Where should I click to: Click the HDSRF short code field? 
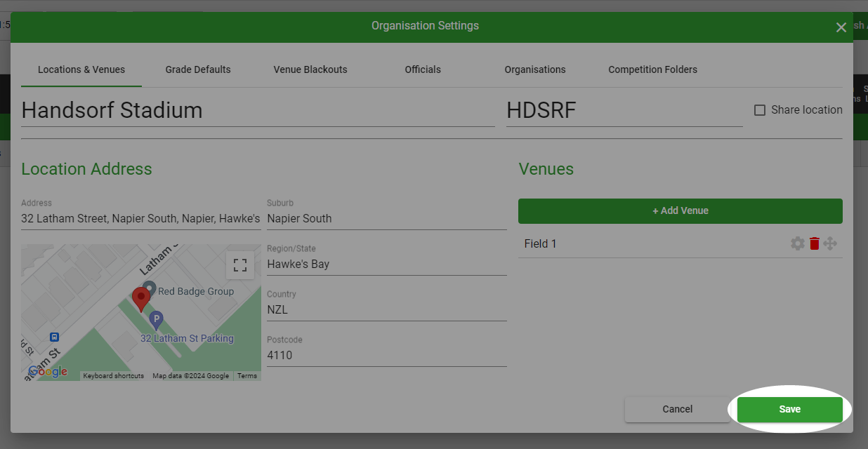pos(624,110)
